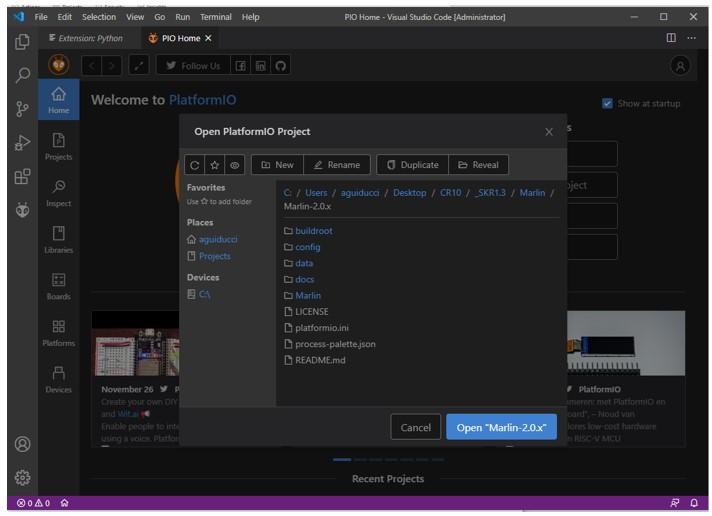Click PlatformIO home icon in status bar
The height and width of the screenshot is (516, 712).
click(64, 503)
